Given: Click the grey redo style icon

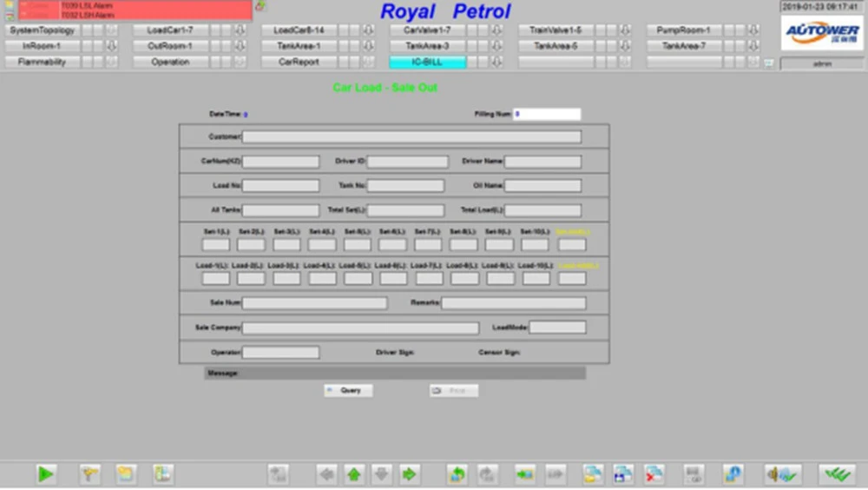Looking at the screenshot, I should [487, 474].
